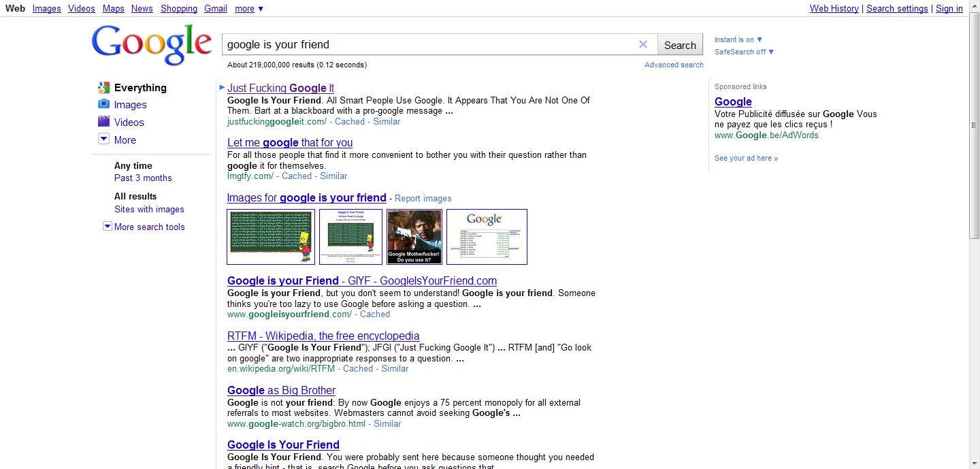Viewport: 980px width, 469px height.
Task: Click the Report images link
Action: [423, 199]
